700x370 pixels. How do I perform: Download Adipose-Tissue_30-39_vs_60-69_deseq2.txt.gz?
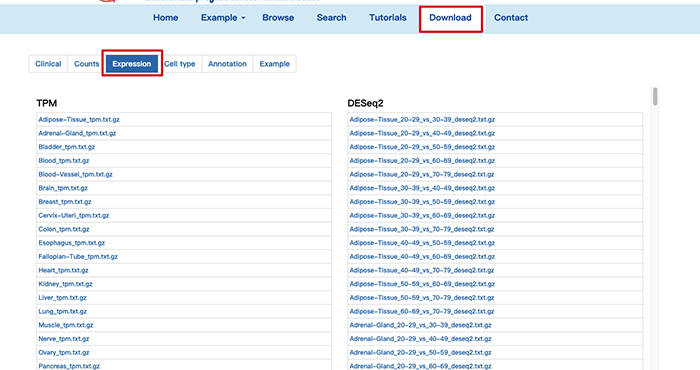coord(422,216)
